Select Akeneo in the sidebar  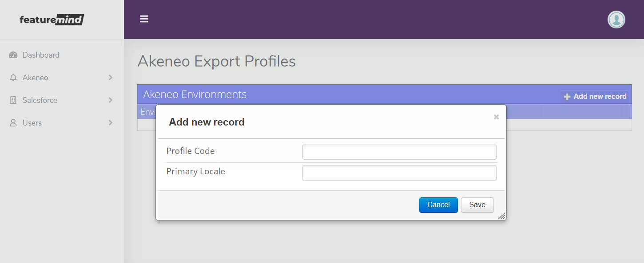(x=35, y=78)
